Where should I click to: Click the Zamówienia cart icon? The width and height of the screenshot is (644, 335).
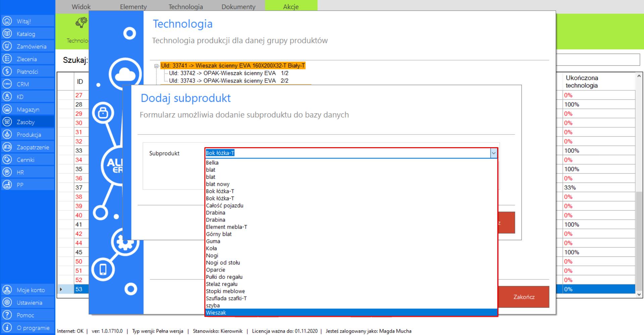[x=7, y=46]
